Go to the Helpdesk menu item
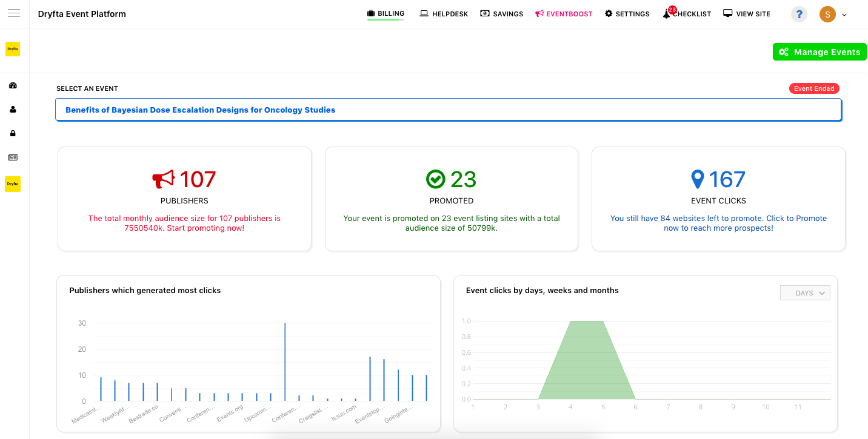Screen dimensions: 868x439 point(444,14)
